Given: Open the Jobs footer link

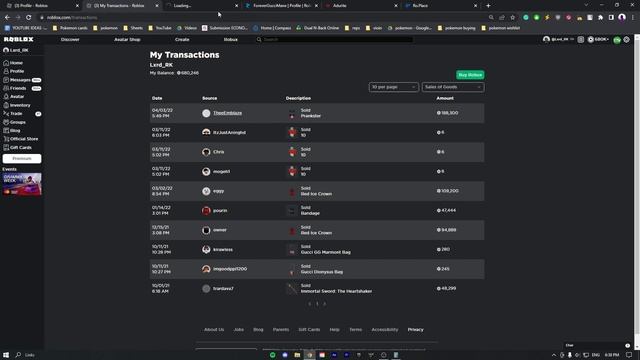Looking at the screenshot, I should coord(238,329).
